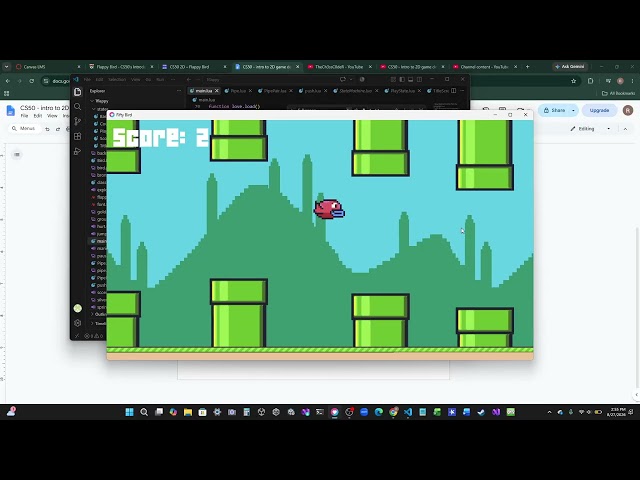Click the red bird in the game
640x480 pixels.
(329, 209)
